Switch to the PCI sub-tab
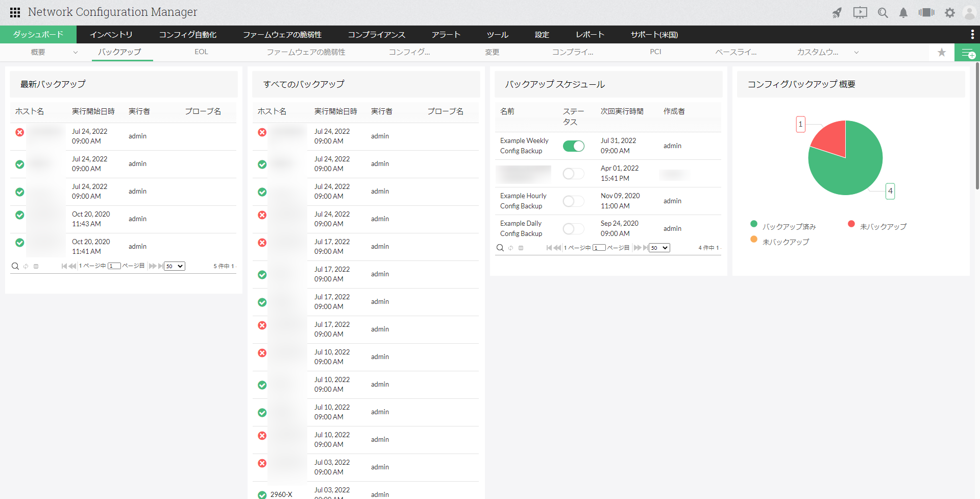 (x=656, y=52)
